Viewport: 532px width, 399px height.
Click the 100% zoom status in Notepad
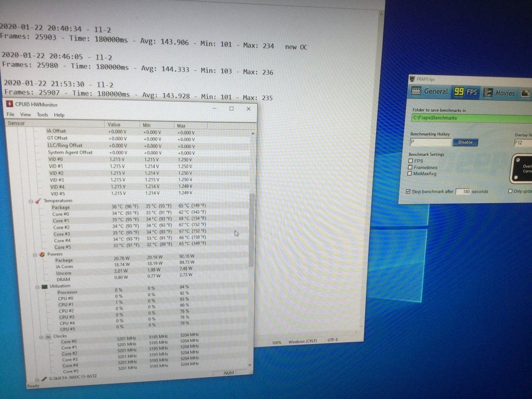coord(277,343)
